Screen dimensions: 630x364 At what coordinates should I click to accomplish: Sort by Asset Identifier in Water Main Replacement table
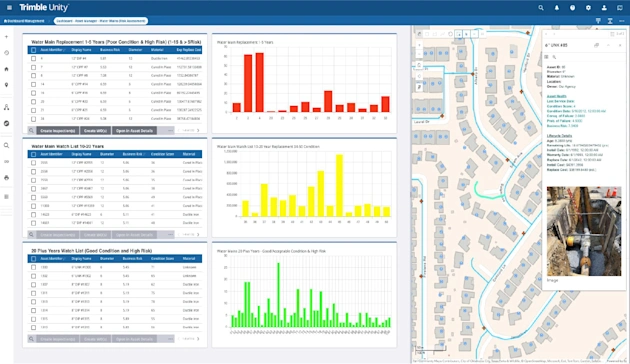tap(52, 50)
